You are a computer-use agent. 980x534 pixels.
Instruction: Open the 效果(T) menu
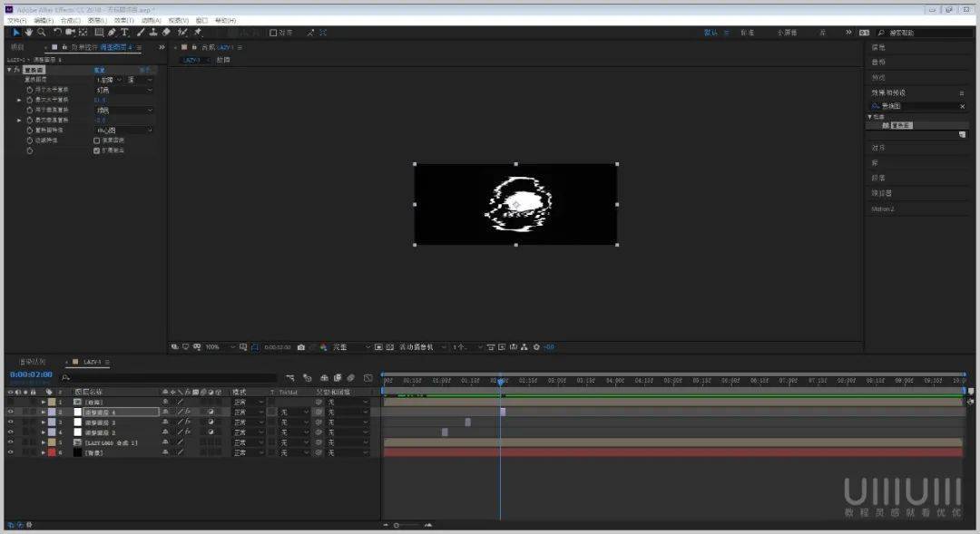pos(123,21)
